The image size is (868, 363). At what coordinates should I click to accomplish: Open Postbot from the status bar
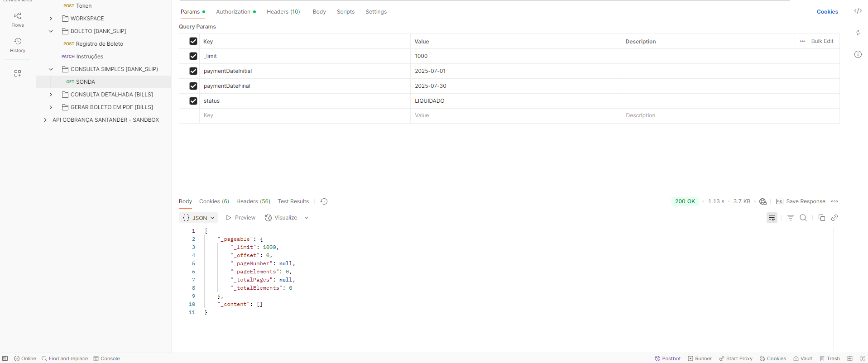pyautogui.click(x=668, y=358)
